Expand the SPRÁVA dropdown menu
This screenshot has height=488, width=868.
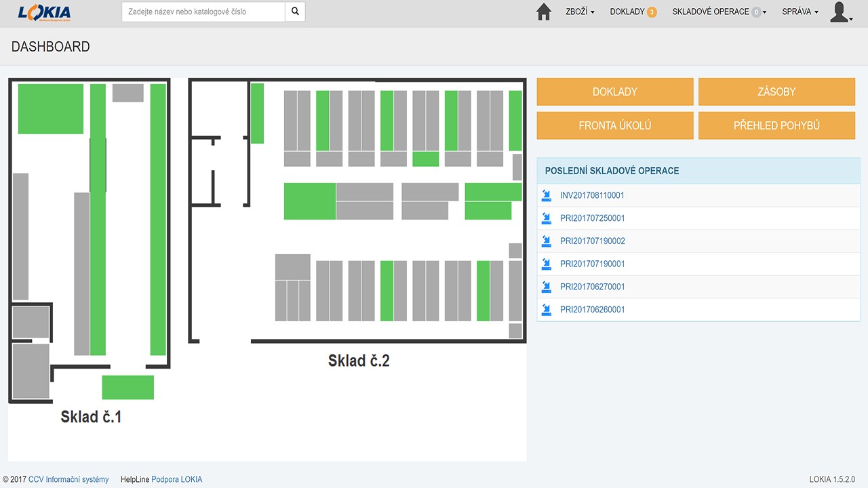coord(800,12)
